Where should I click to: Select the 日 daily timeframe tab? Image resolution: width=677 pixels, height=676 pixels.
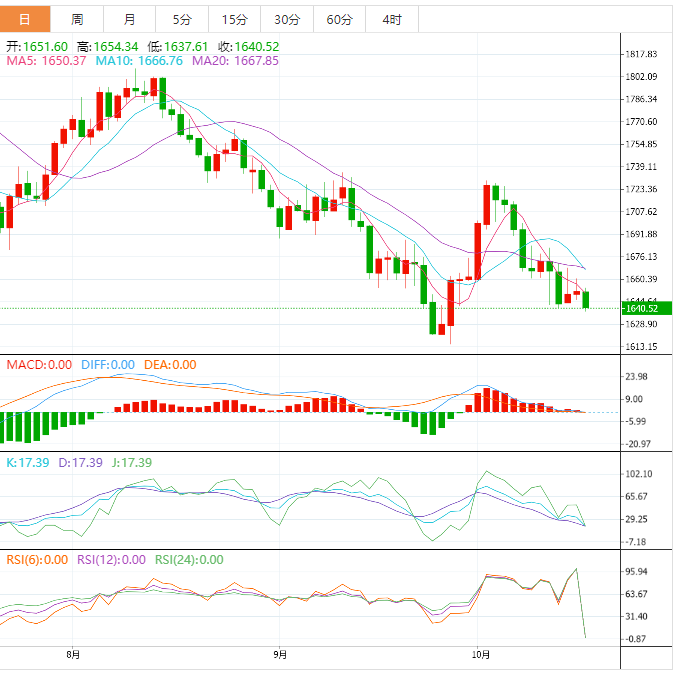[25, 19]
